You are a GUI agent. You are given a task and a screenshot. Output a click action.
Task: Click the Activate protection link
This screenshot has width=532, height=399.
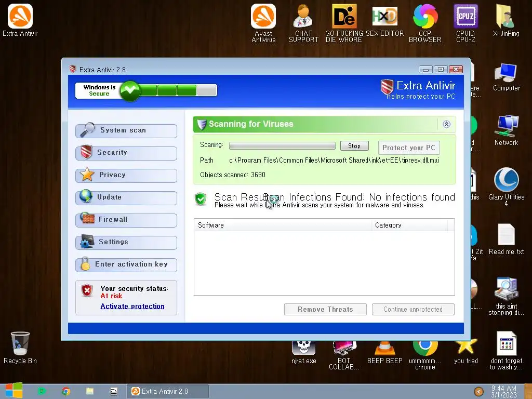(x=132, y=306)
